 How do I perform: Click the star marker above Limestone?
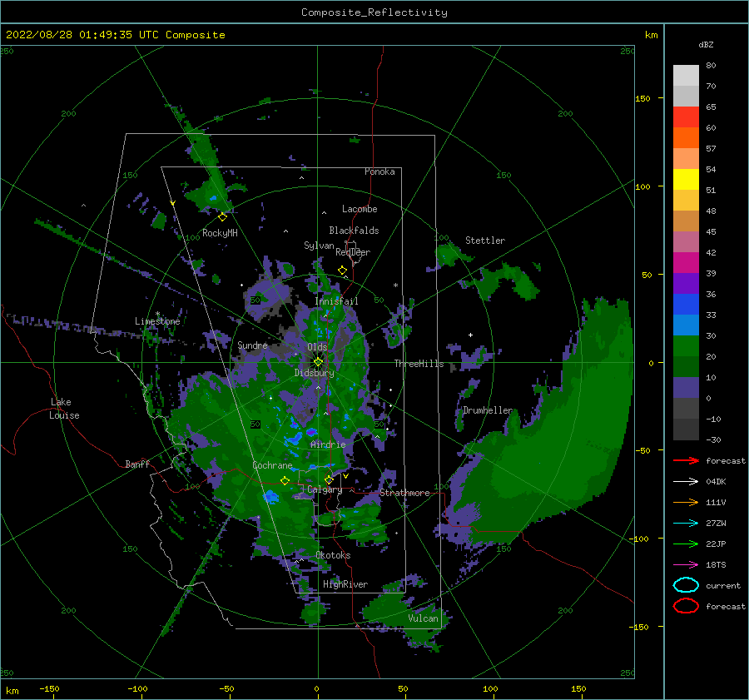[157, 314]
